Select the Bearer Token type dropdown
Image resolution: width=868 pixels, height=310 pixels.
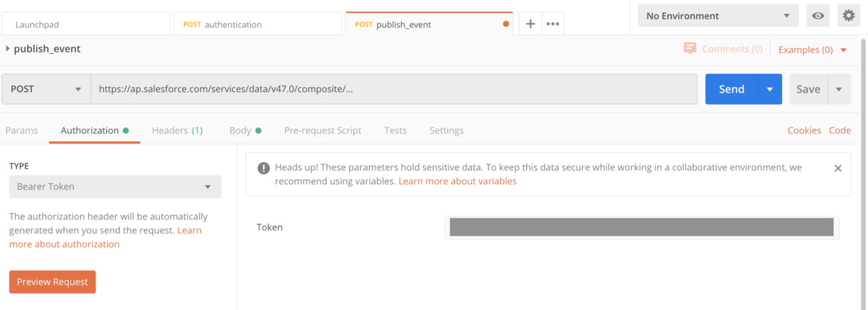(x=115, y=186)
